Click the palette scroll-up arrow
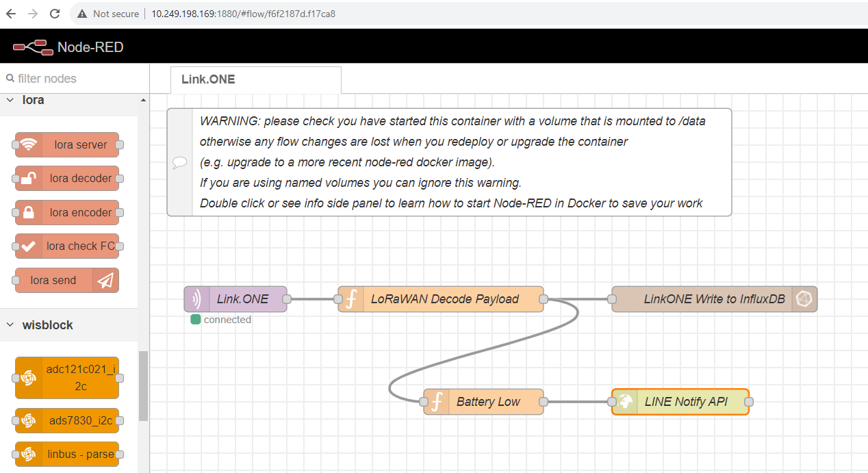 (143, 100)
